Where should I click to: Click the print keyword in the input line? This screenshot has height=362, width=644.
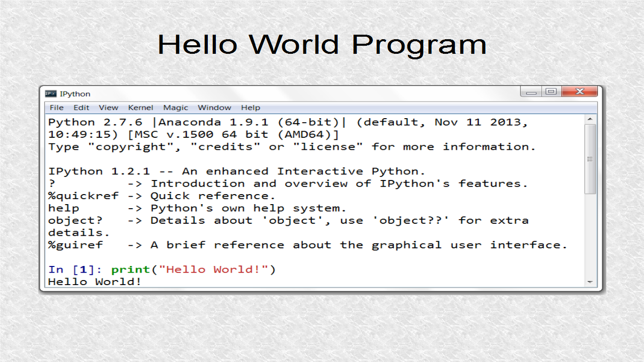(130, 269)
